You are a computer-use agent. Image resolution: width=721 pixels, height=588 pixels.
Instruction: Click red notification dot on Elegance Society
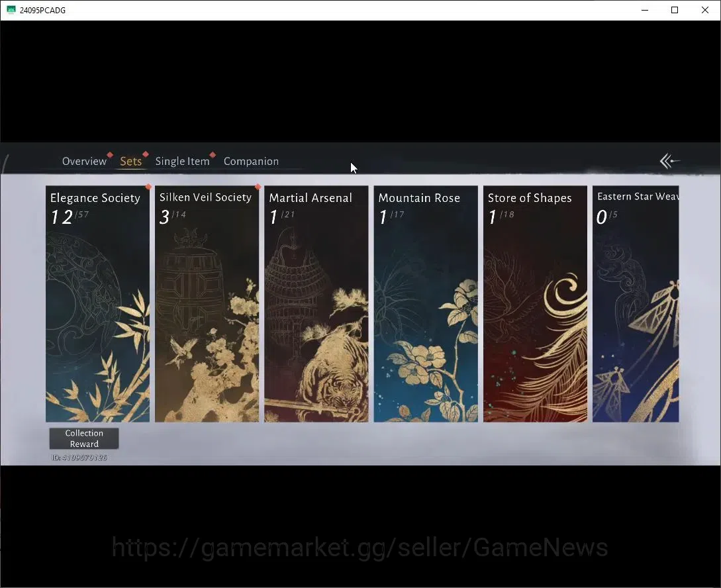click(x=148, y=187)
